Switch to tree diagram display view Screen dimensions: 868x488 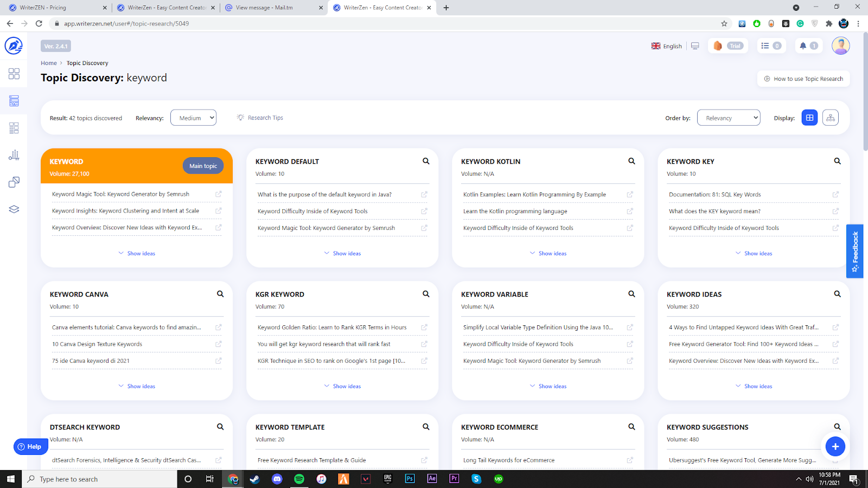point(830,118)
